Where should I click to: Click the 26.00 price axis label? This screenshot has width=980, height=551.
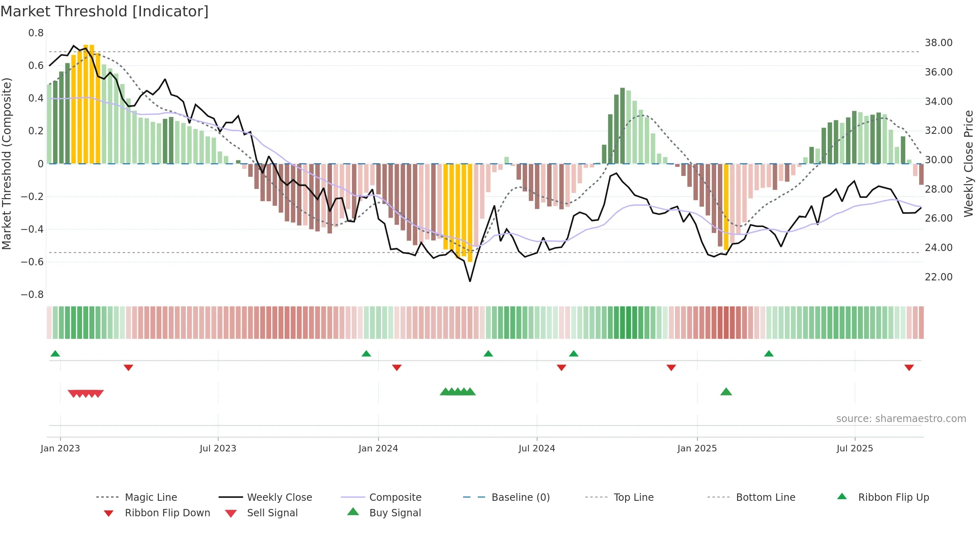(x=939, y=218)
